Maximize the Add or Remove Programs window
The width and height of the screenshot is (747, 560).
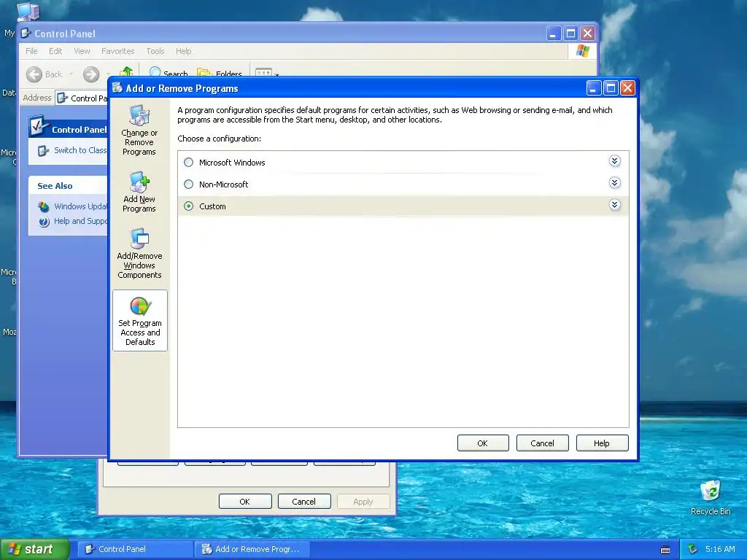(x=611, y=88)
